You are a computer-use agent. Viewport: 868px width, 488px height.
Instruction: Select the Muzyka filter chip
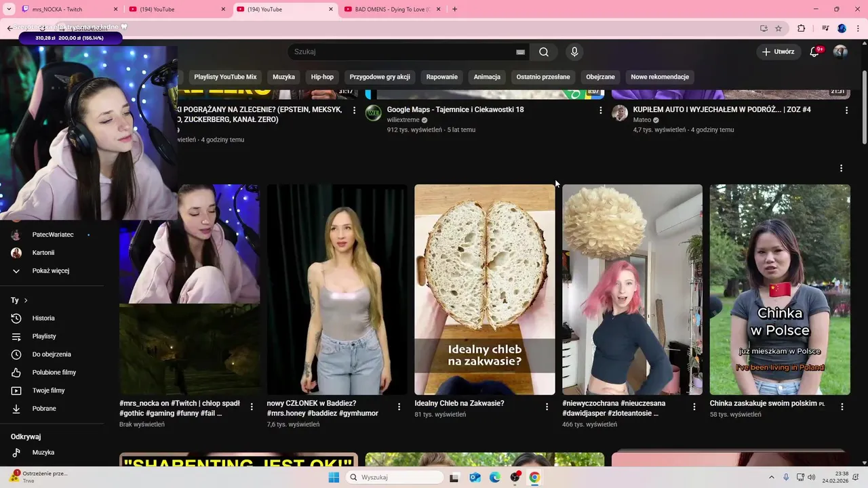(283, 77)
